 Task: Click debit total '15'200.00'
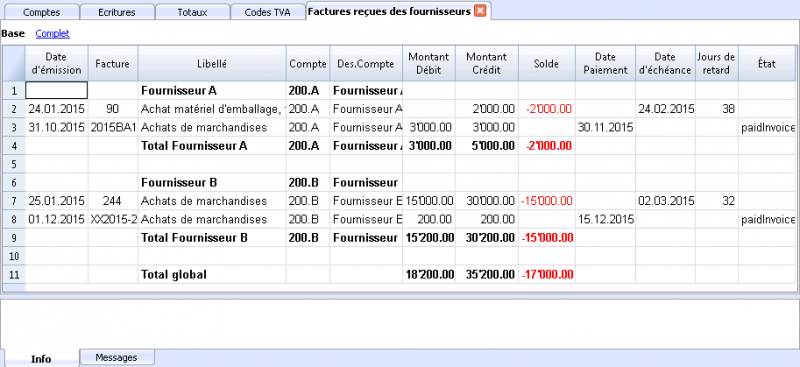pos(430,238)
